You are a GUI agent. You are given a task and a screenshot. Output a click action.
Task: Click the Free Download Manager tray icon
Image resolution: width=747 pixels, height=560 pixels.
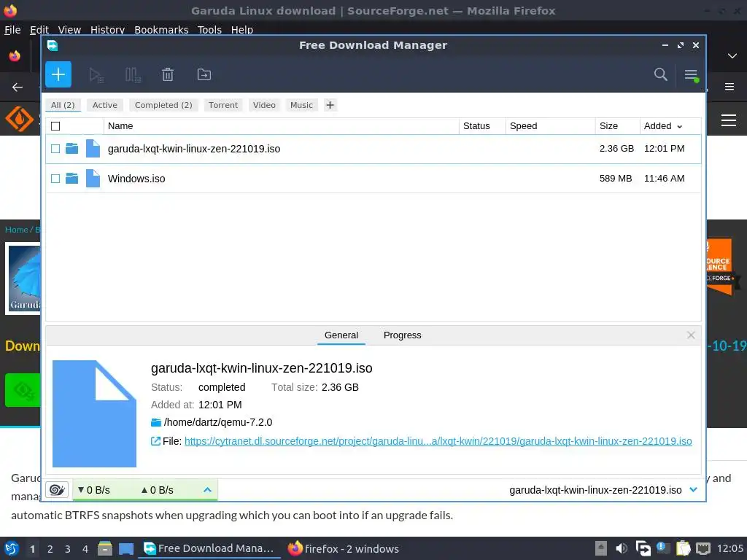click(643, 548)
